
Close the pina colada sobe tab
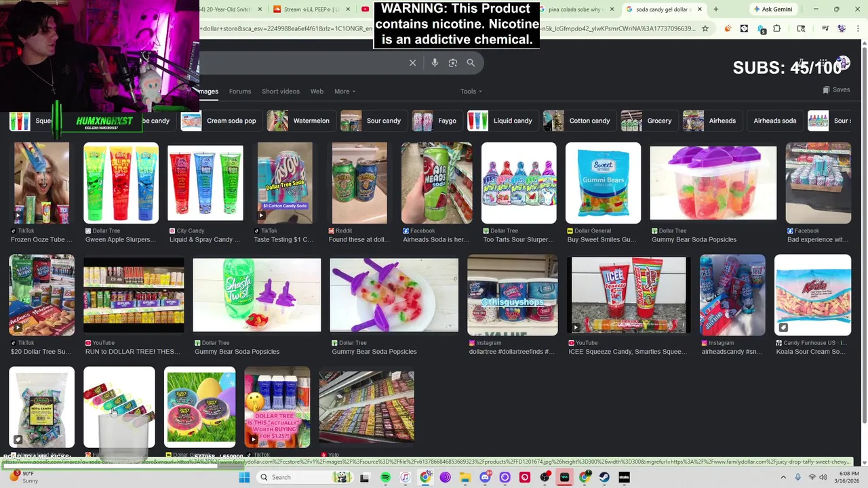click(612, 9)
